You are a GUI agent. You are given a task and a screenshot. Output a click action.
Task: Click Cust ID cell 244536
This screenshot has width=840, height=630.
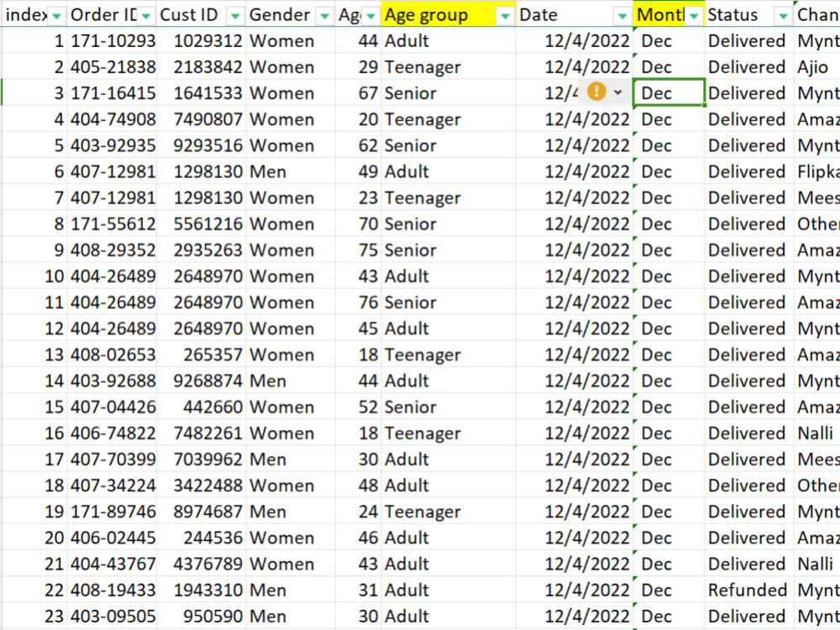coord(202,538)
